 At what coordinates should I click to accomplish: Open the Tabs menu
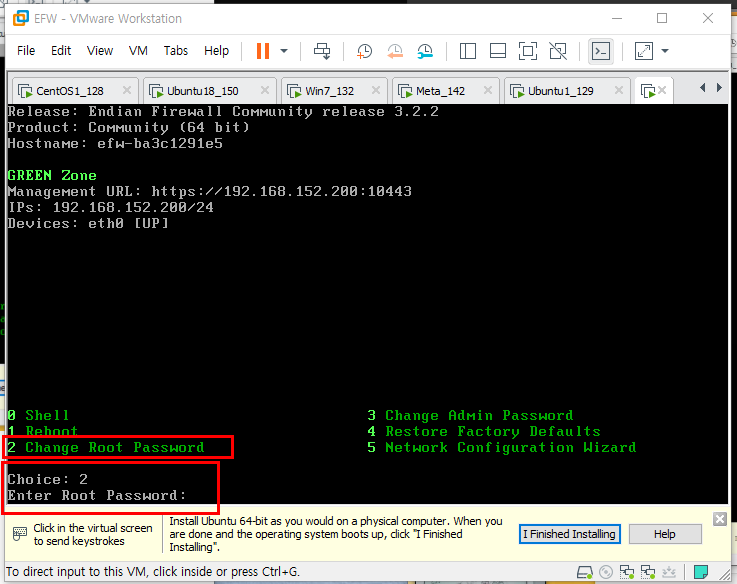pyautogui.click(x=176, y=50)
